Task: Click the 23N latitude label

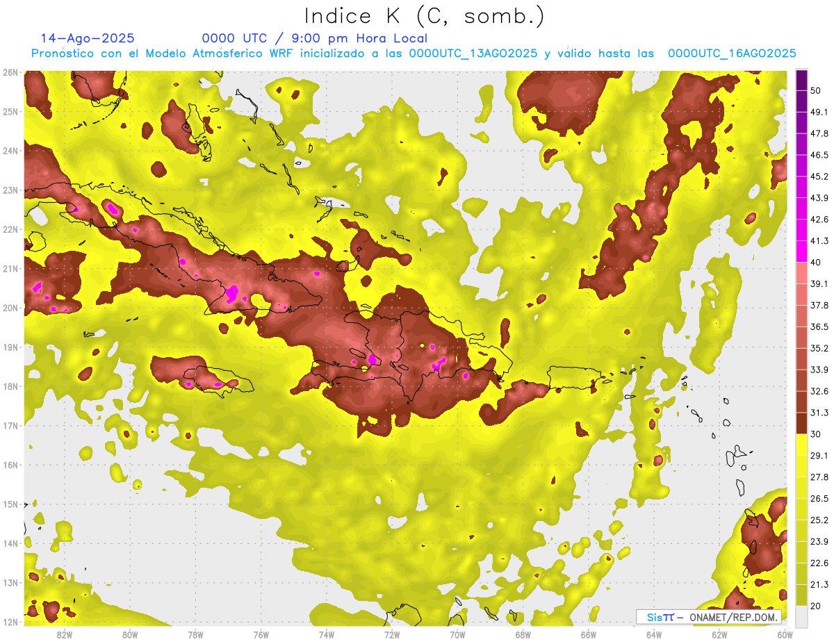Action: pos(10,190)
